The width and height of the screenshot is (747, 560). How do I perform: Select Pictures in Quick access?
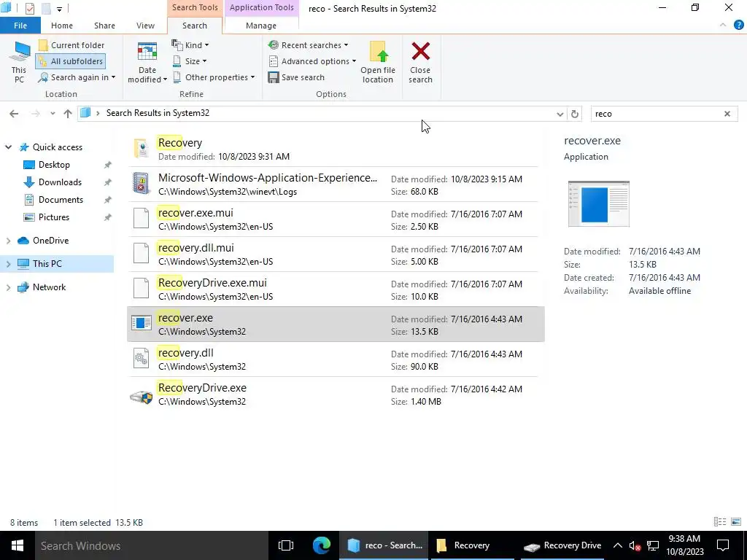(x=54, y=217)
